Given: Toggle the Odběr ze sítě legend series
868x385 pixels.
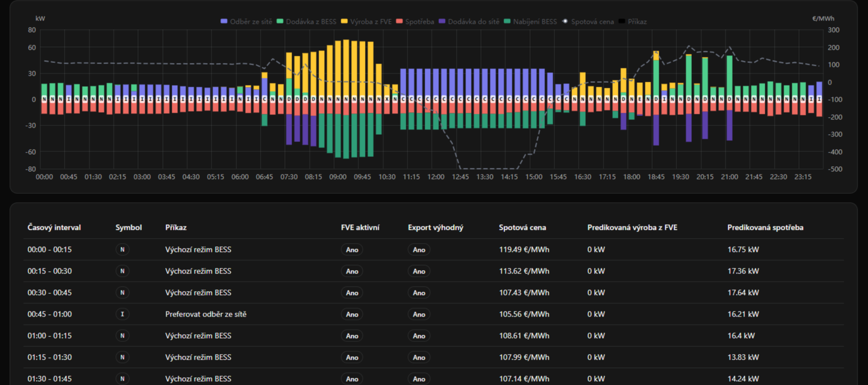Looking at the screenshot, I should tap(246, 22).
